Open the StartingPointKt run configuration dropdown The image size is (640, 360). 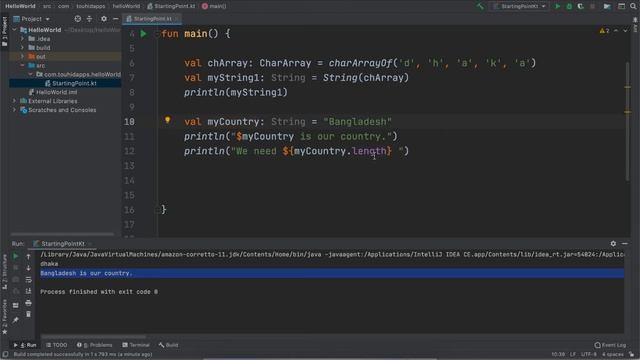(519, 6)
